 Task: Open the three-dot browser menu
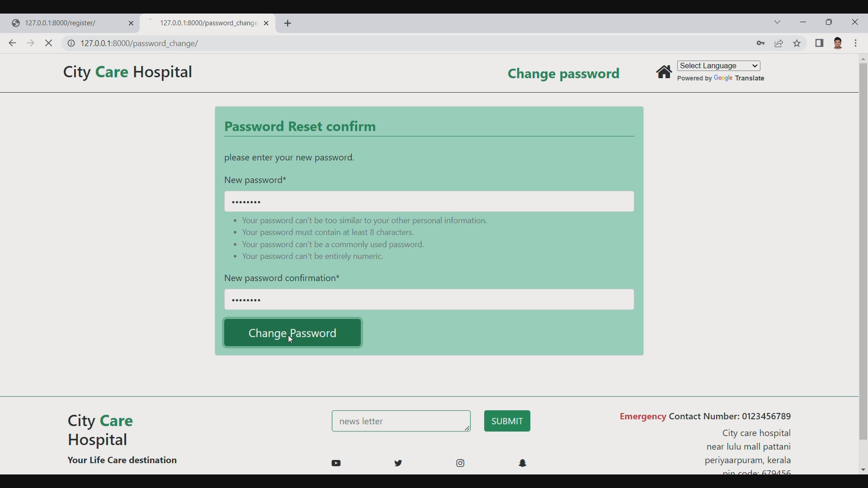point(857,43)
